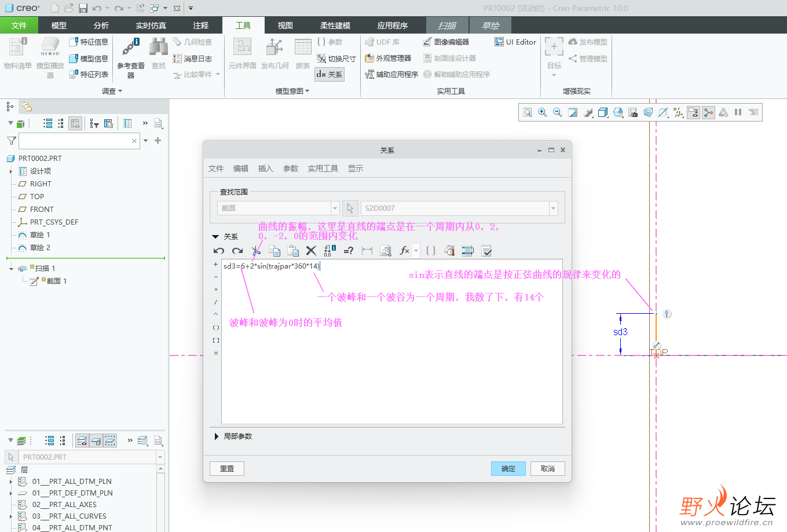The width and height of the screenshot is (787, 532).
Task: Copy relation text icon
Action: point(274,251)
